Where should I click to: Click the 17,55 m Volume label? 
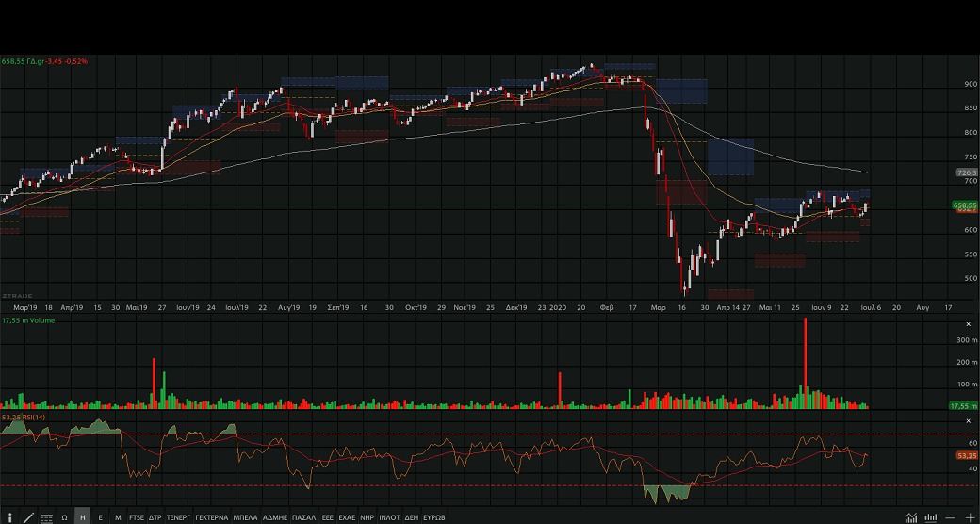[28, 320]
